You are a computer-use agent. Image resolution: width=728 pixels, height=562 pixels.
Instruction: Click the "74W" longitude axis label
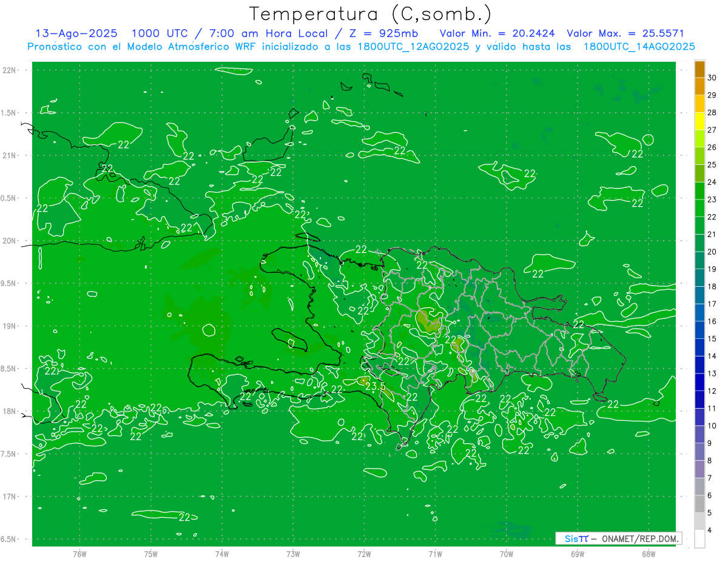[x=222, y=554]
